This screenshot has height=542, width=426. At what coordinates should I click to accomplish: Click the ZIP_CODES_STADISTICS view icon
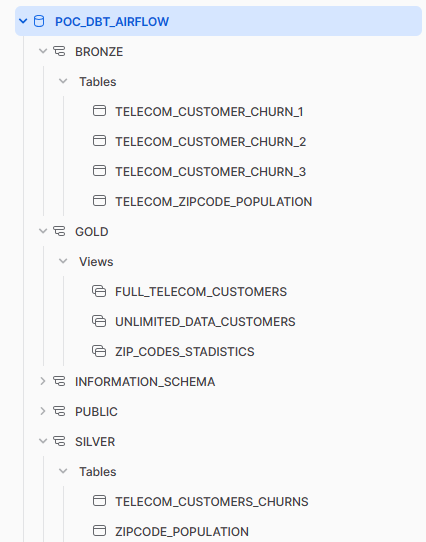click(99, 351)
